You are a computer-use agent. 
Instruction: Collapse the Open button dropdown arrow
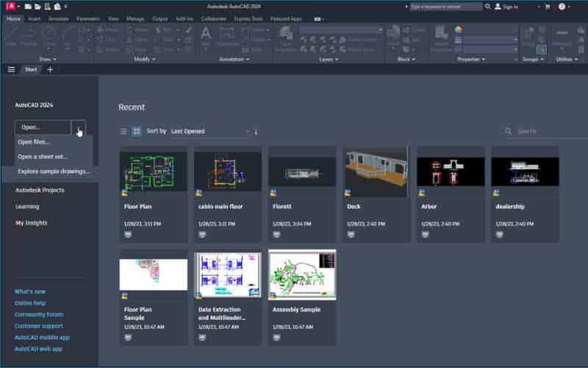[78, 127]
